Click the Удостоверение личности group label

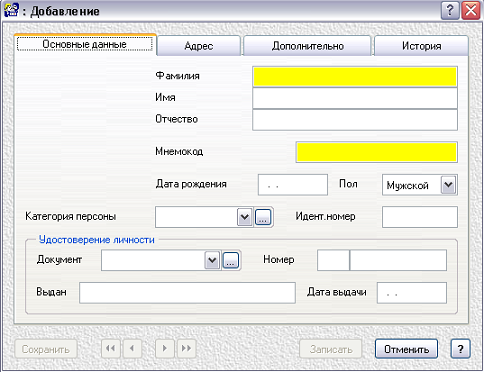click(97, 239)
